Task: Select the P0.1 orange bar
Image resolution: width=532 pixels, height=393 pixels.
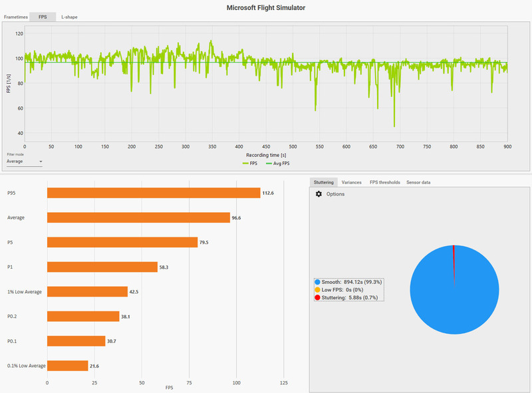Action: pyautogui.click(x=76, y=341)
